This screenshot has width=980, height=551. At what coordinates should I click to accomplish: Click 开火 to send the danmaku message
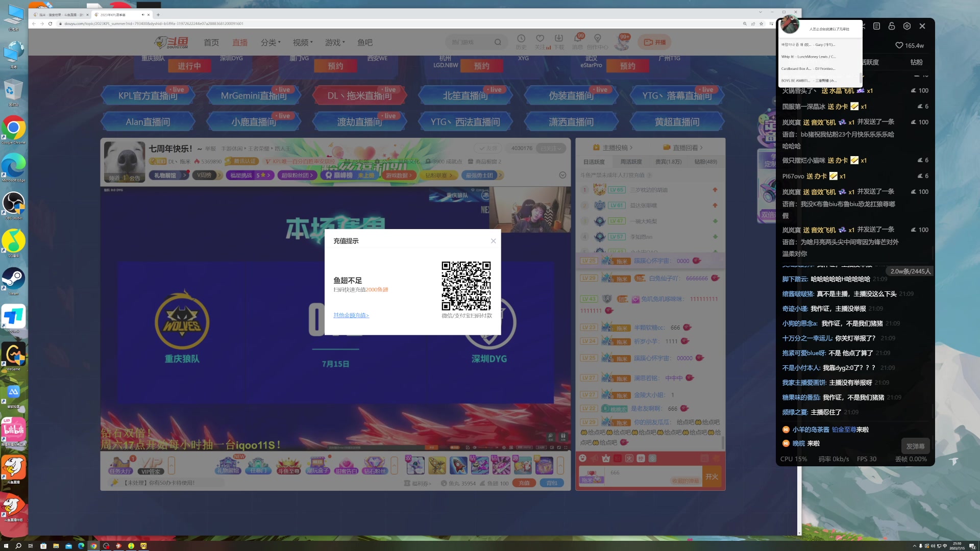pos(712,476)
